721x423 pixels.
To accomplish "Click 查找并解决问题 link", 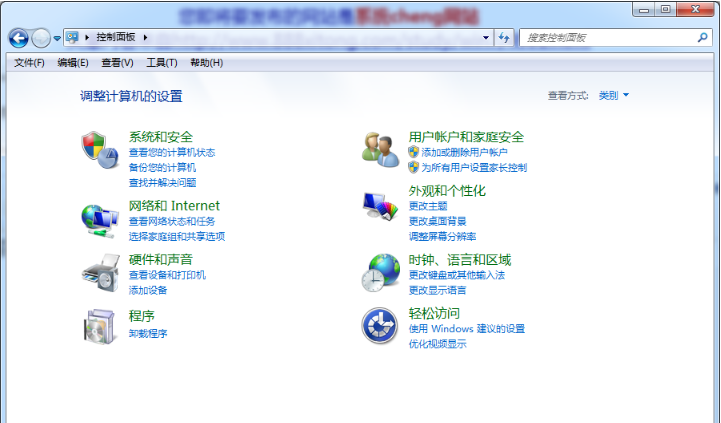I will tap(162, 183).
